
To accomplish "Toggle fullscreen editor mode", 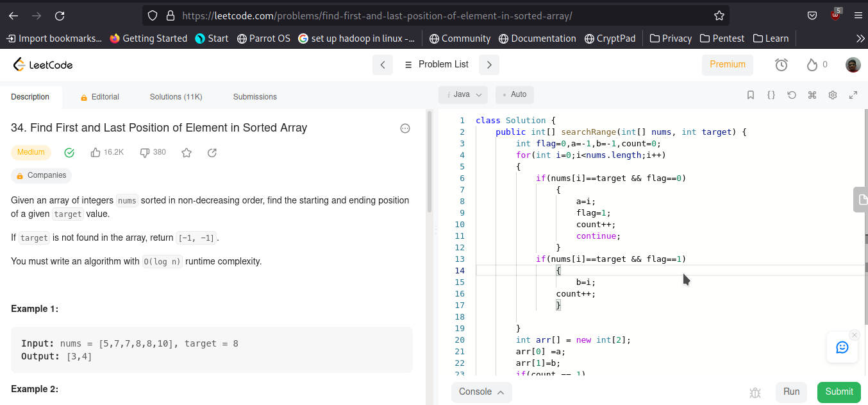I will click(x=853, y=95).
